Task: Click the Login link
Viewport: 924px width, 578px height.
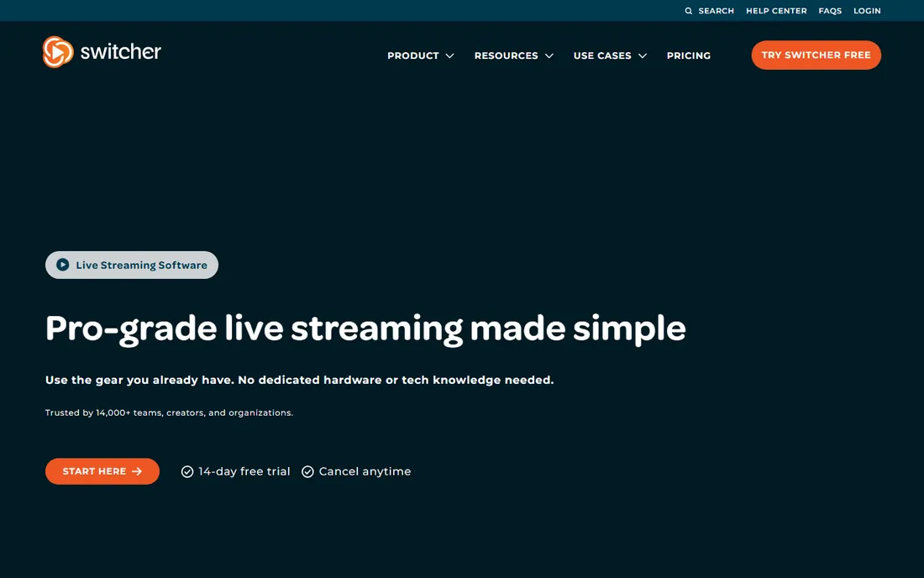Action: click(867, 11)
